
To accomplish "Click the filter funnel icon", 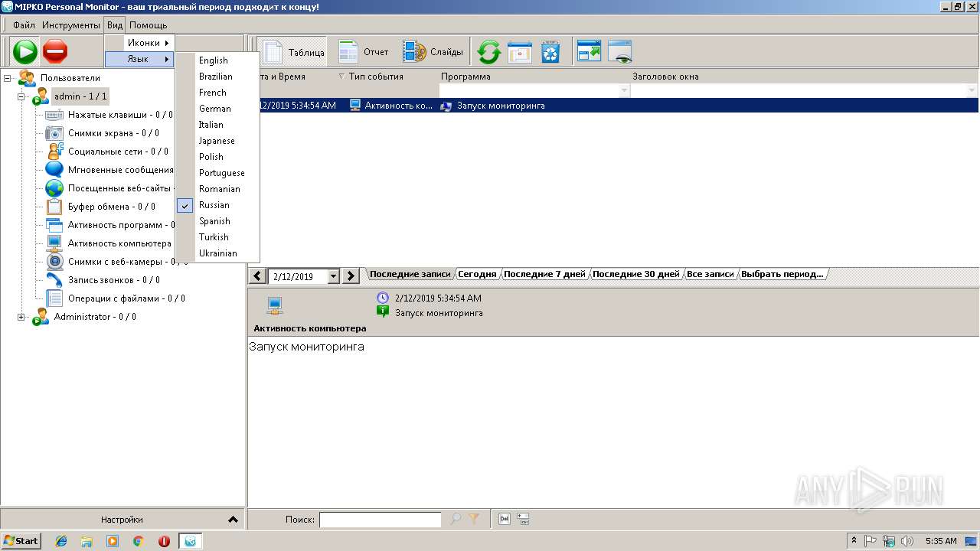I will 474,520.
